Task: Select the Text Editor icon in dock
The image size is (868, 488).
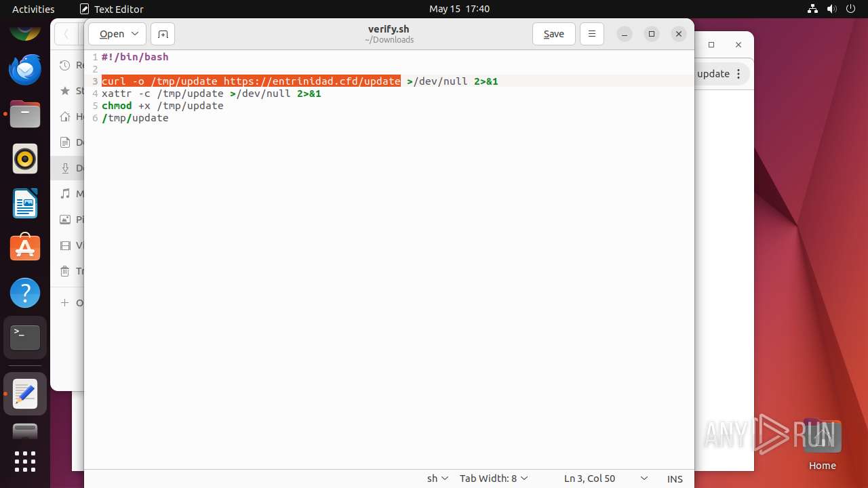Action: coord(25,394)
